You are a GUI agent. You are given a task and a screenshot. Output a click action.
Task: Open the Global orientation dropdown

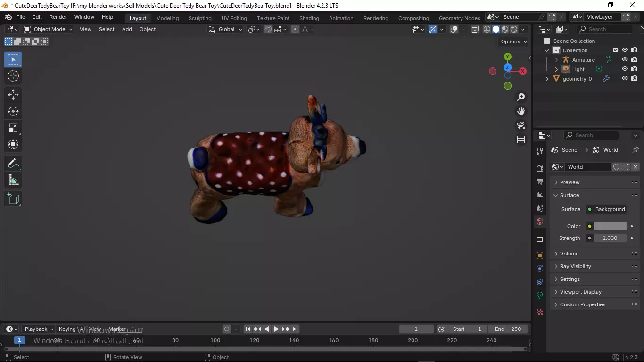225,29
